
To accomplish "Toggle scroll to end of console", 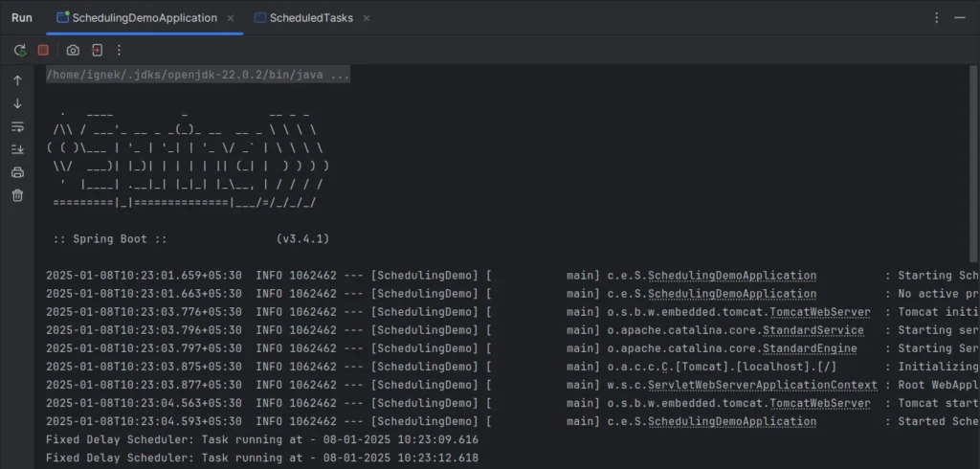I will click(17, 149).
